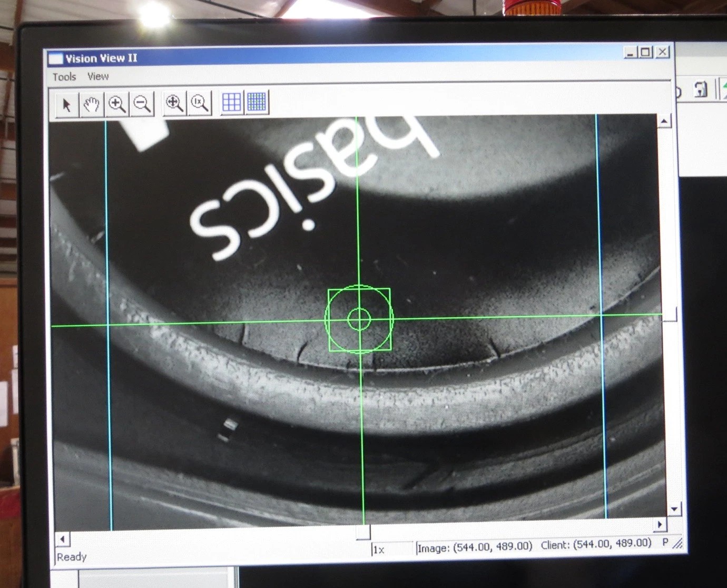This screenshot has height=588, width=727.
Task: Minimize the Vision View II window
Action: (x=631, y=53)
